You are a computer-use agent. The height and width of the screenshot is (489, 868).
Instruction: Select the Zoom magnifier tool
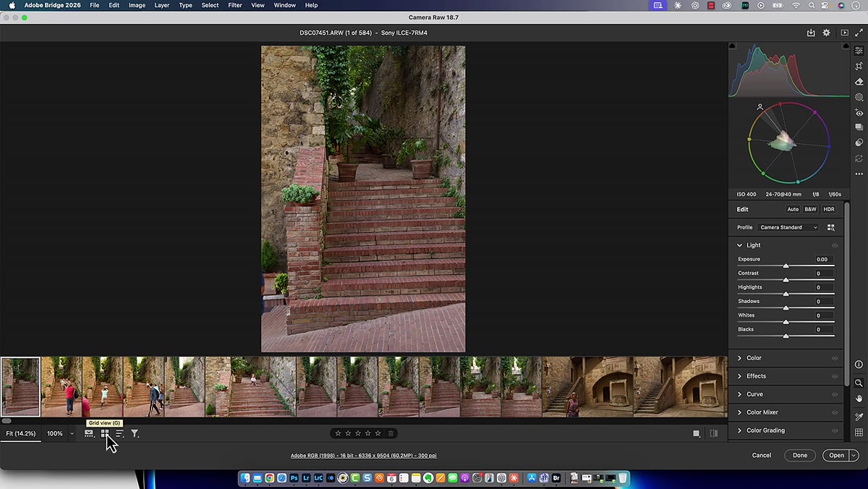coord(859,383)
